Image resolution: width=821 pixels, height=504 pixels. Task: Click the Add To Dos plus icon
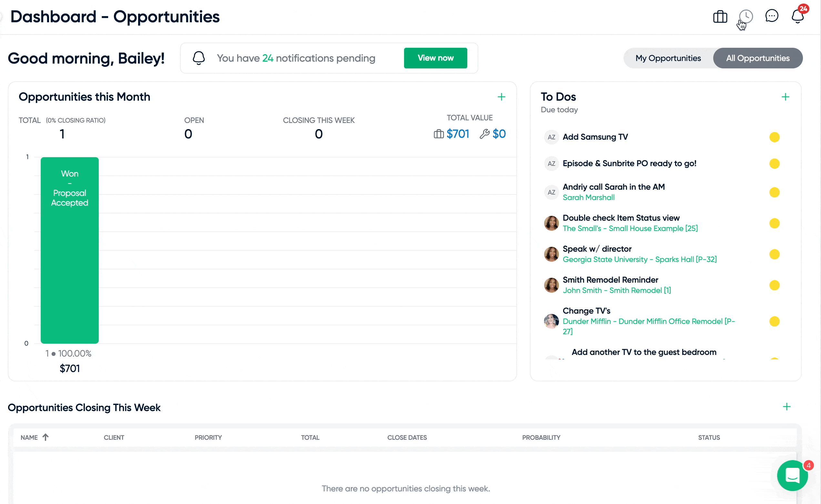point(786,97)
